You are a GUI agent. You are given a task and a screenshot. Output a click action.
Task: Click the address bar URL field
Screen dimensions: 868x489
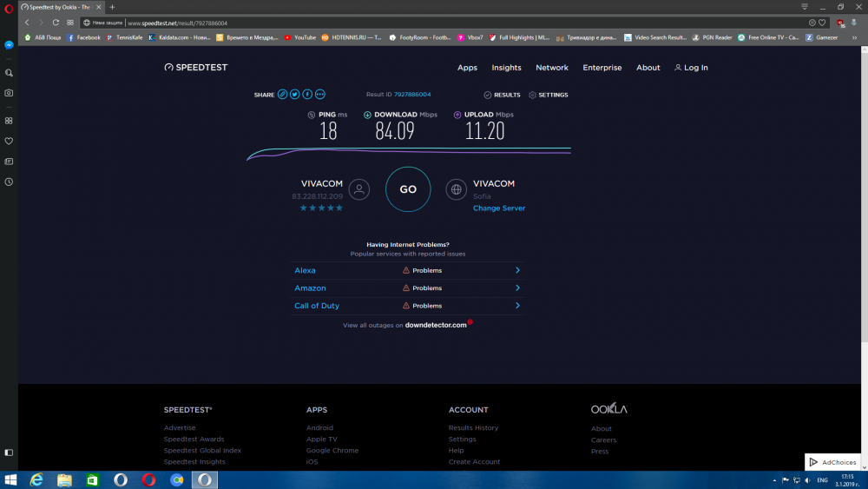(465, 23)
